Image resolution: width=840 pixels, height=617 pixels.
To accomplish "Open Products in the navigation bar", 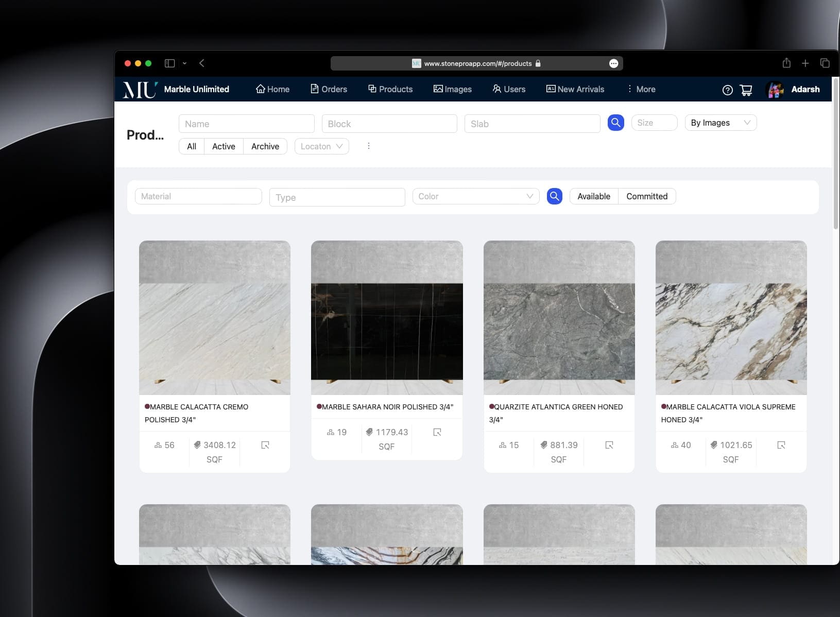I will click(390, 89).
